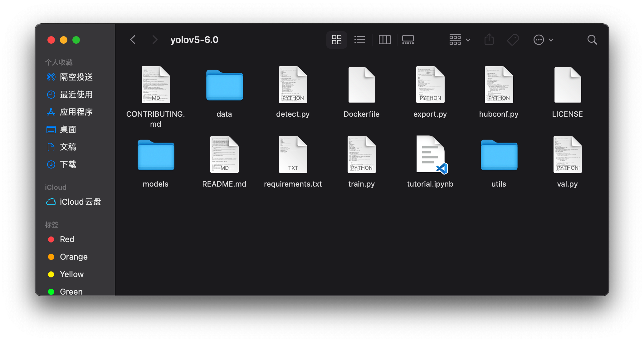Select the detect.py file icon
The height and width of the screenshot is (342, 644).
[293, 85]
